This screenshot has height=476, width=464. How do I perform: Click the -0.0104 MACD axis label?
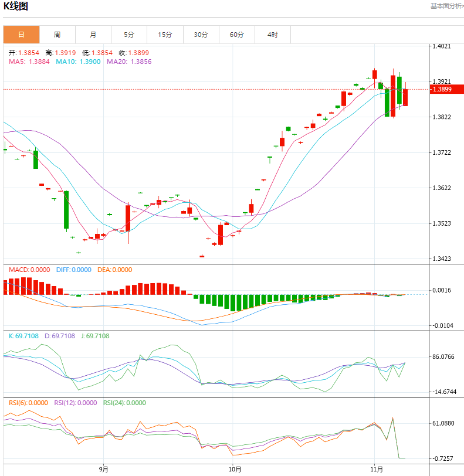tap(443, 325)
